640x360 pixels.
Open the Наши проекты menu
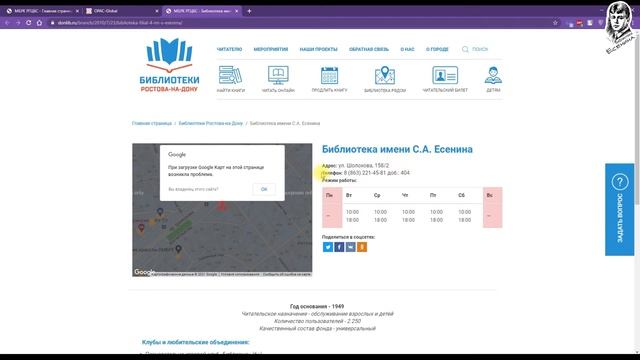point(318,49)
